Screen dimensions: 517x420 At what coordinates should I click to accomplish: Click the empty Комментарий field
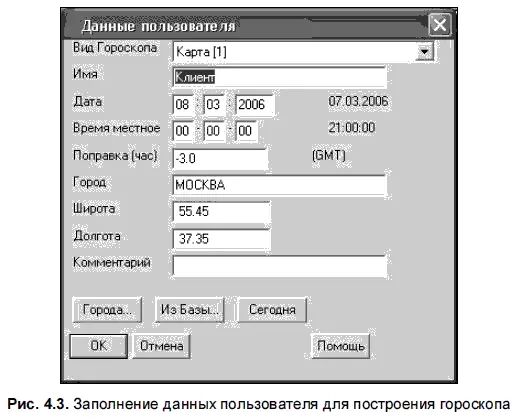[x=280, y=266]
